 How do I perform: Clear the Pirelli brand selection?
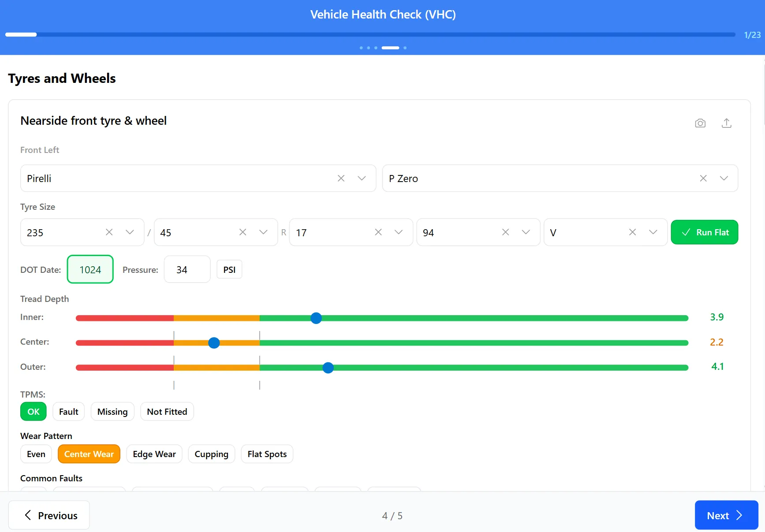[341, 179]
